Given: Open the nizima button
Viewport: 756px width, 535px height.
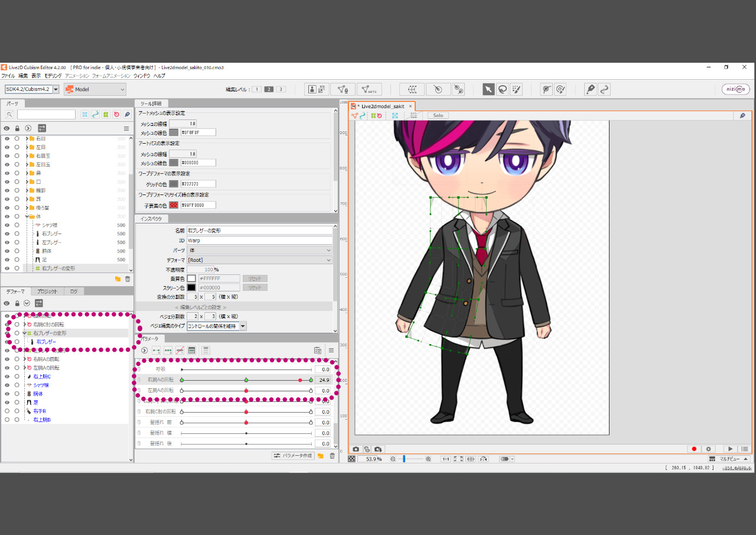Looking at the screenshot, I should click(x=735, y=89).
